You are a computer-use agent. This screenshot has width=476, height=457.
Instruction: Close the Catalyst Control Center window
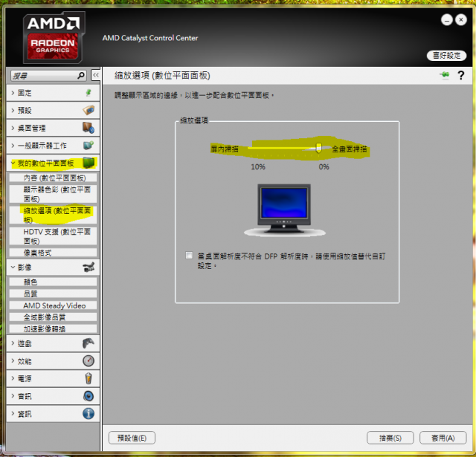[x=461, y=20]
